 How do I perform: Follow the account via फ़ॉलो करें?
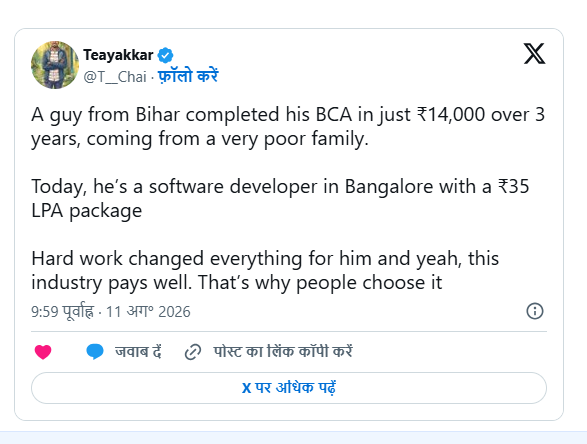pos(188,76)
